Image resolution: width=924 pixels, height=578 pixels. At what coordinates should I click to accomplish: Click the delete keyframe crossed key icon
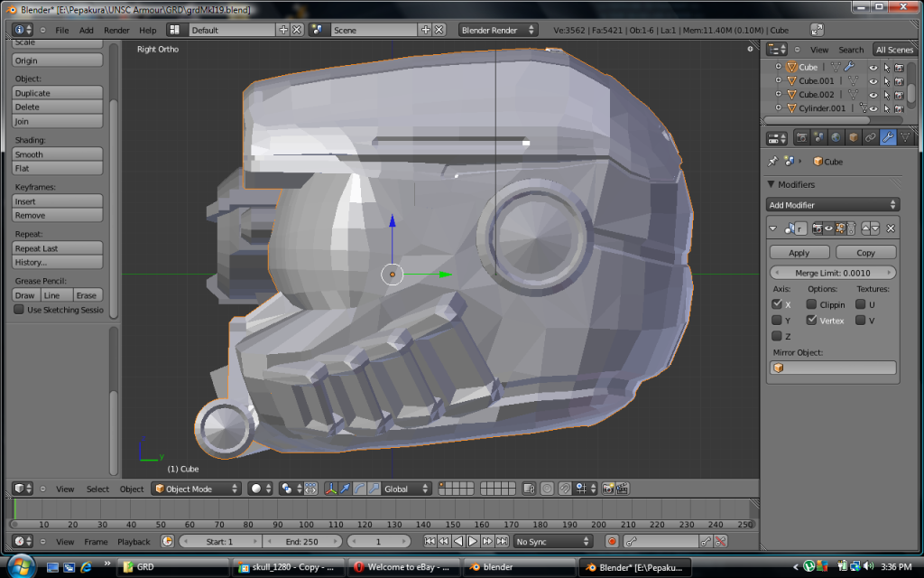(720, 541)
